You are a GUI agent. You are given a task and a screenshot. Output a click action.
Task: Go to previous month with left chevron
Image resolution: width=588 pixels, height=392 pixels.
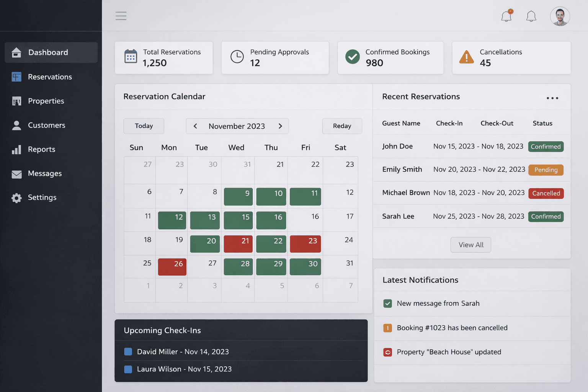point(195,126)
